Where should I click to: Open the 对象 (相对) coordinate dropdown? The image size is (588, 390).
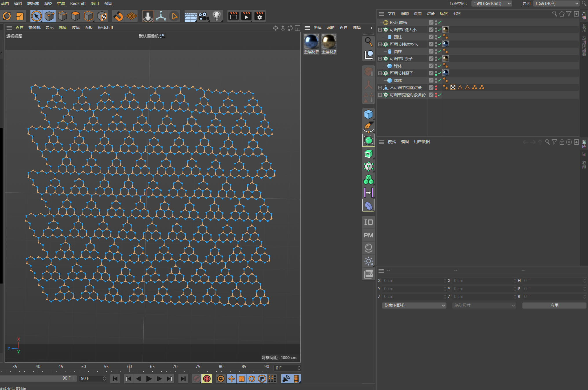click(414, 306)
